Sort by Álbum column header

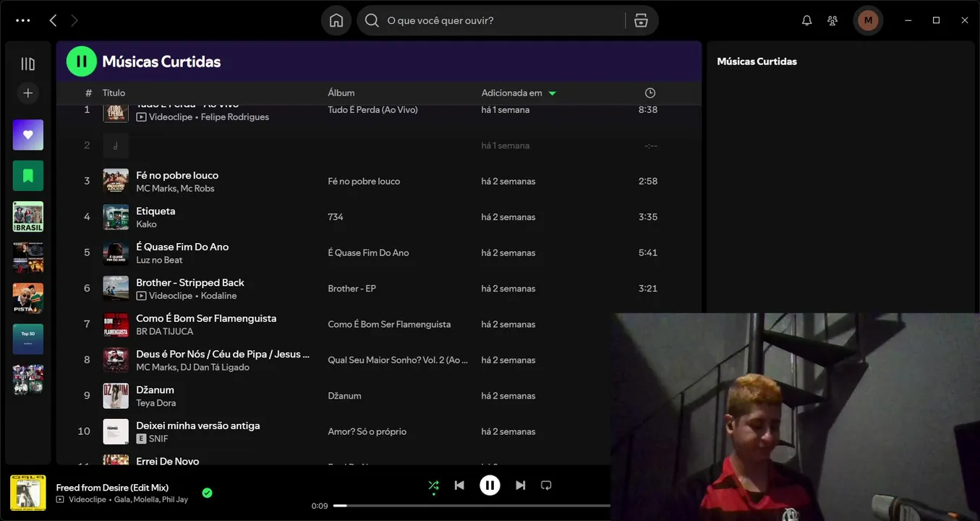341,93
